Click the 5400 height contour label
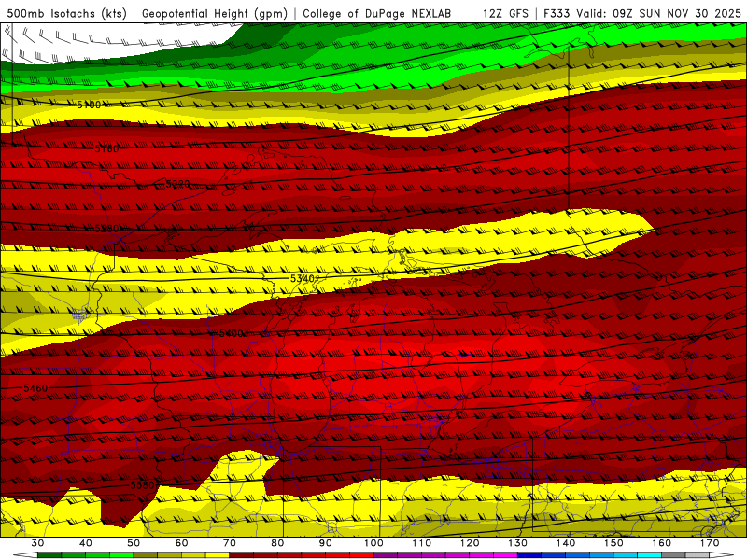The height and width of the screenshot is (560, 747). (x=231, y=333)
